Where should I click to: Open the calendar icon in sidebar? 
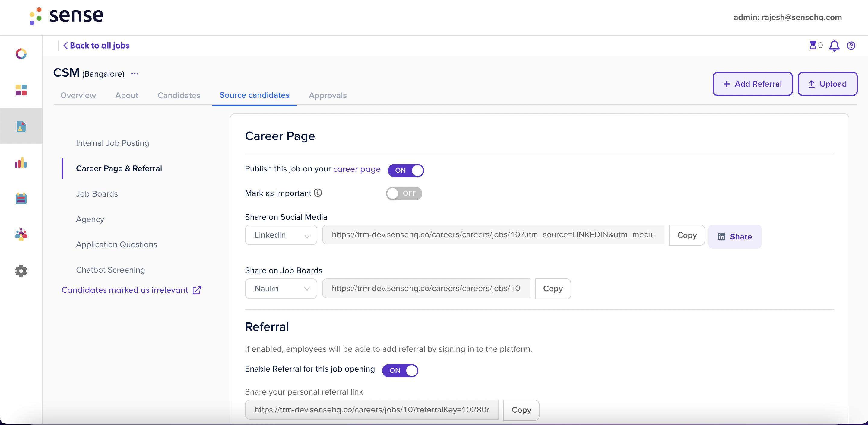pos(21,198)
